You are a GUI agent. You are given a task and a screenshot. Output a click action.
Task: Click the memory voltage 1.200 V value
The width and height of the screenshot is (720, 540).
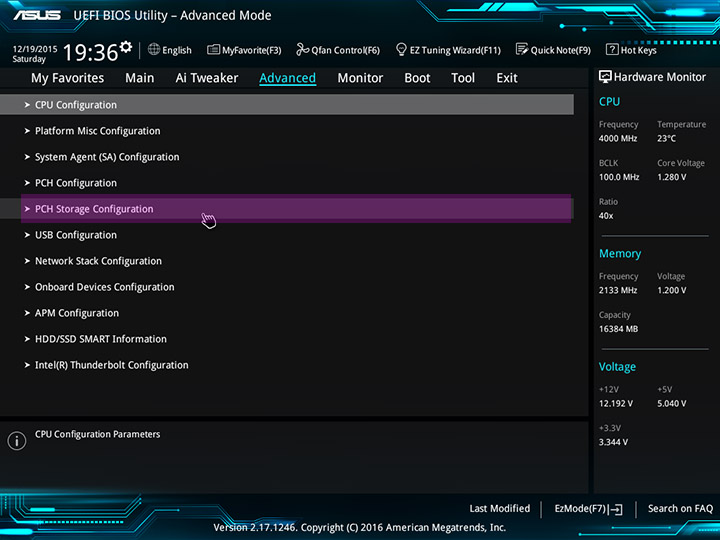point(671,290)
